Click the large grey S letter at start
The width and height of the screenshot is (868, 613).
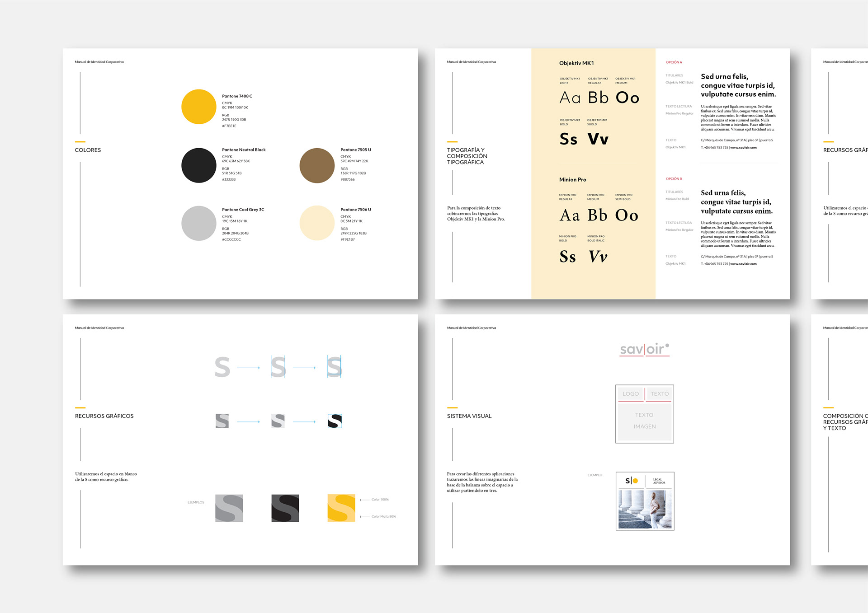click(x=222, y=367)
